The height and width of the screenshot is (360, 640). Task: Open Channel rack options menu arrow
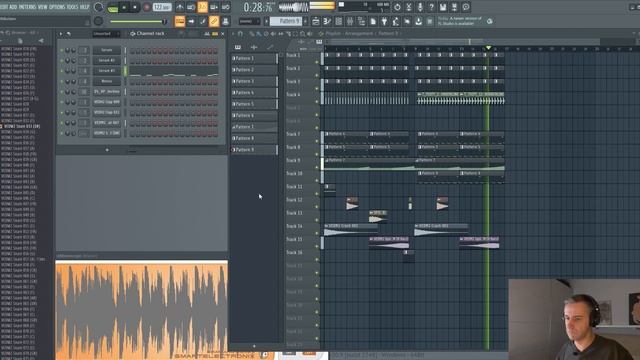point(61,34)
